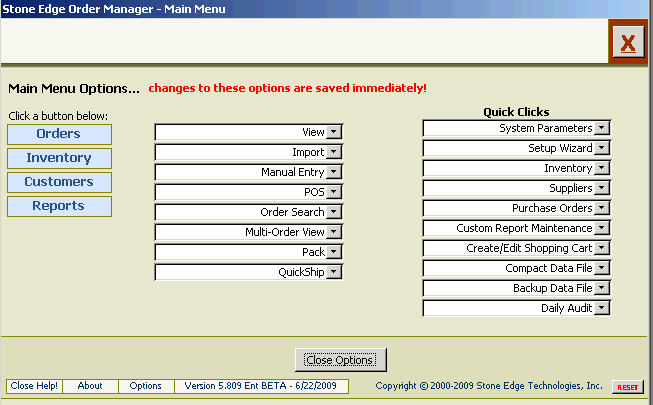
Task: Click Close Help! in bottom bar
Action: click(34, 386)
